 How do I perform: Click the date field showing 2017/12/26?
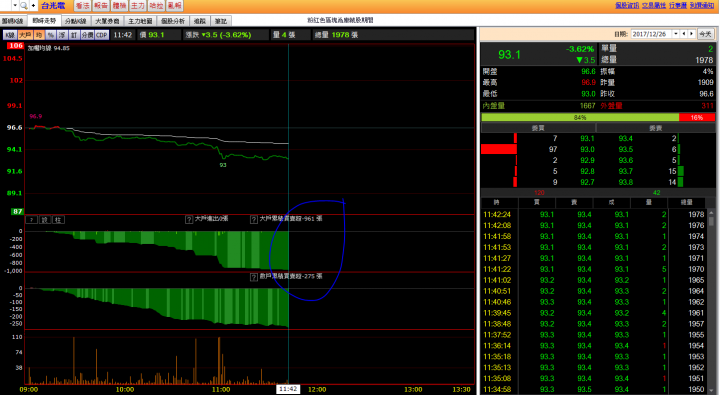652,34
